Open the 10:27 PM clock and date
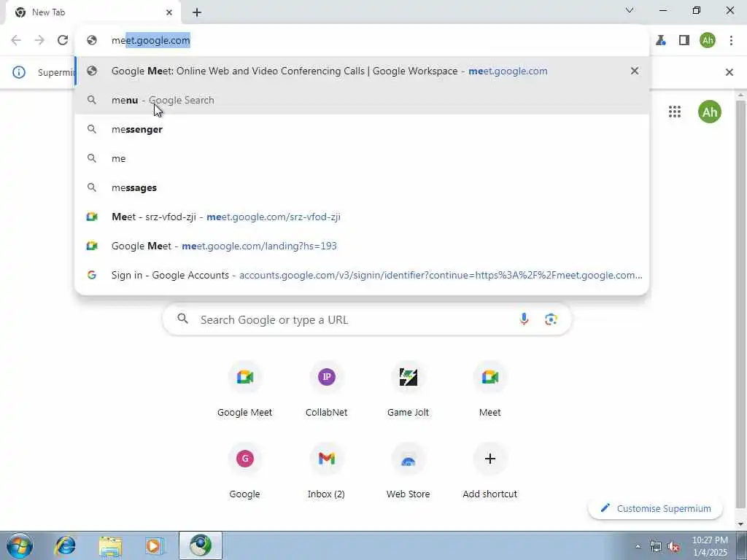Image resolution: width=747 pixels, height=560 pixels. pyautogui.click(x=710, y=546)
